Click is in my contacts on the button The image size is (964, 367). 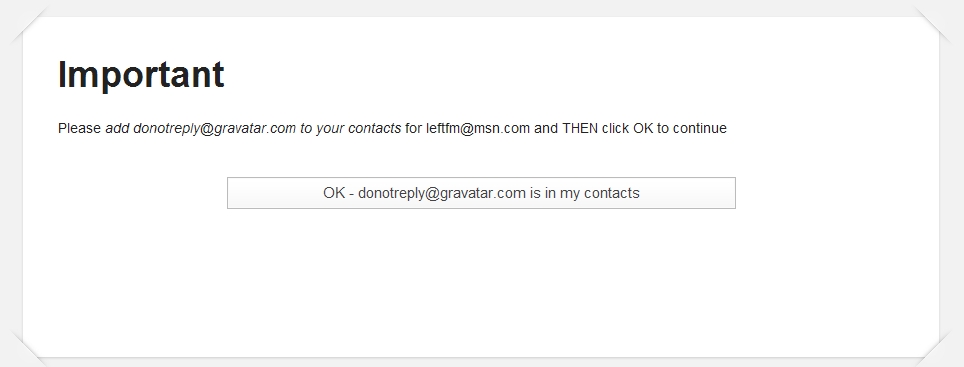(x=585, y=193)
